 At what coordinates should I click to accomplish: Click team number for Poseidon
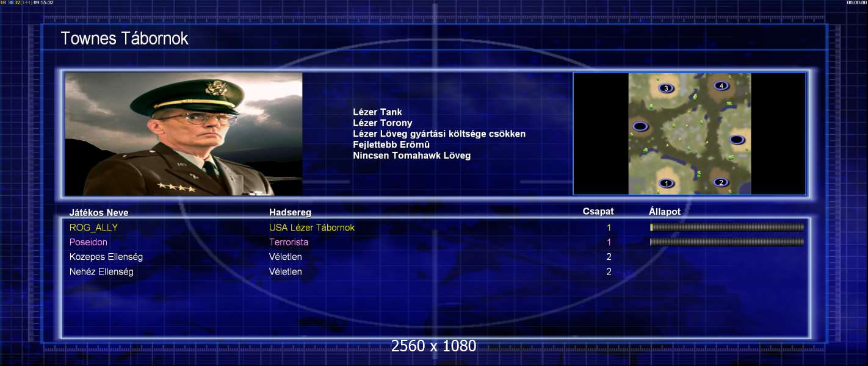(609, 242)
